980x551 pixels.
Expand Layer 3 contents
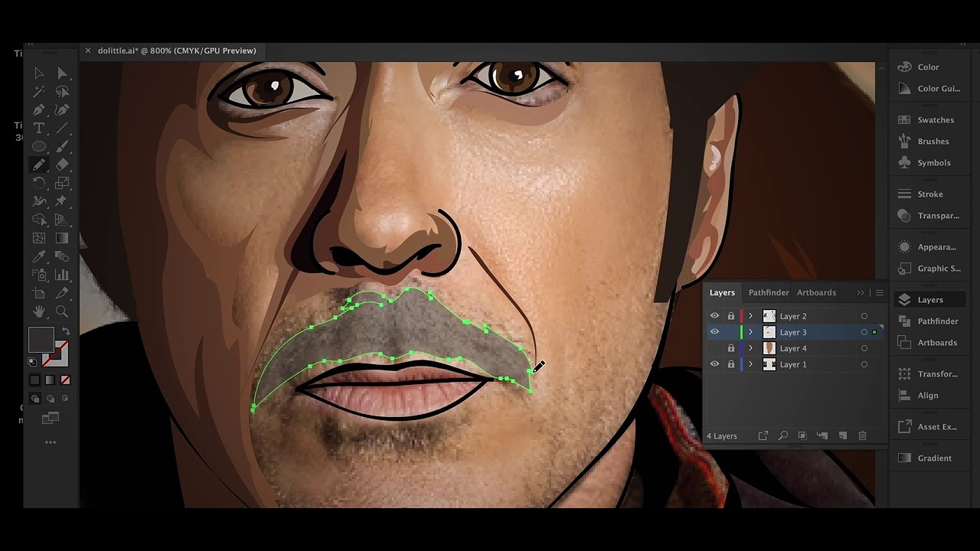pos(751,332)
